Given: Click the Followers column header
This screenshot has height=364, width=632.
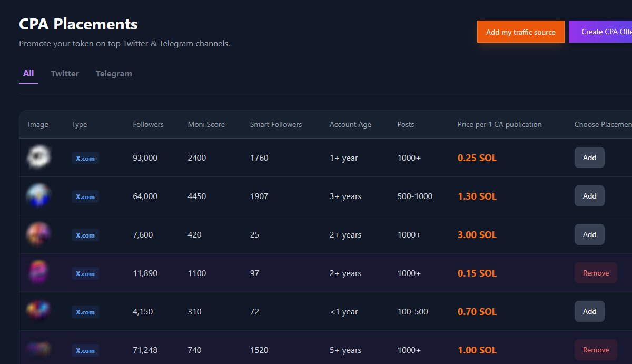Looking at the screenshot, I should pos(148,124).
